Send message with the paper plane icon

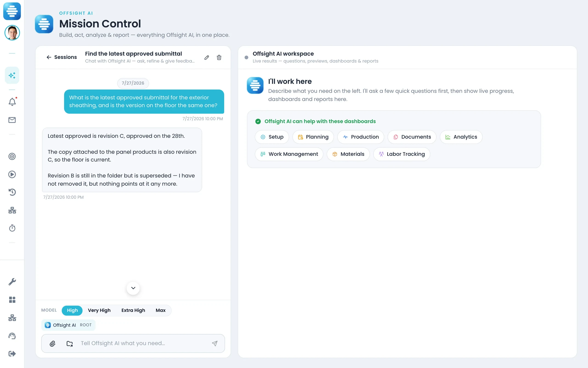[x=215, y=343]
